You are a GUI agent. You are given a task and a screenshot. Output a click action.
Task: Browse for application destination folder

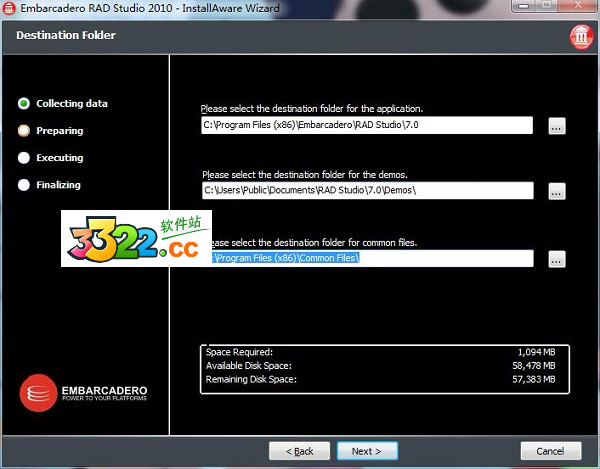557,126
